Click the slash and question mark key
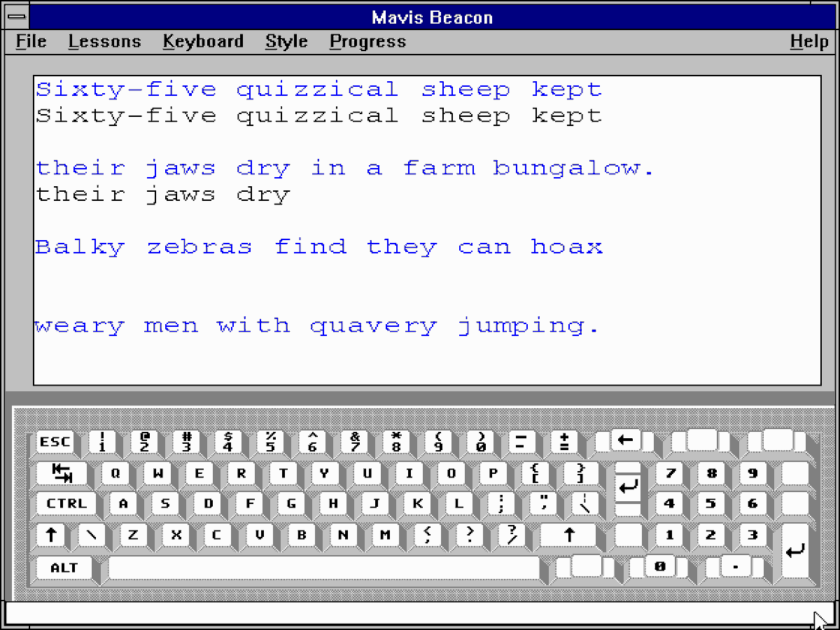Screen dimensions: 840x630 coord(511,535)
